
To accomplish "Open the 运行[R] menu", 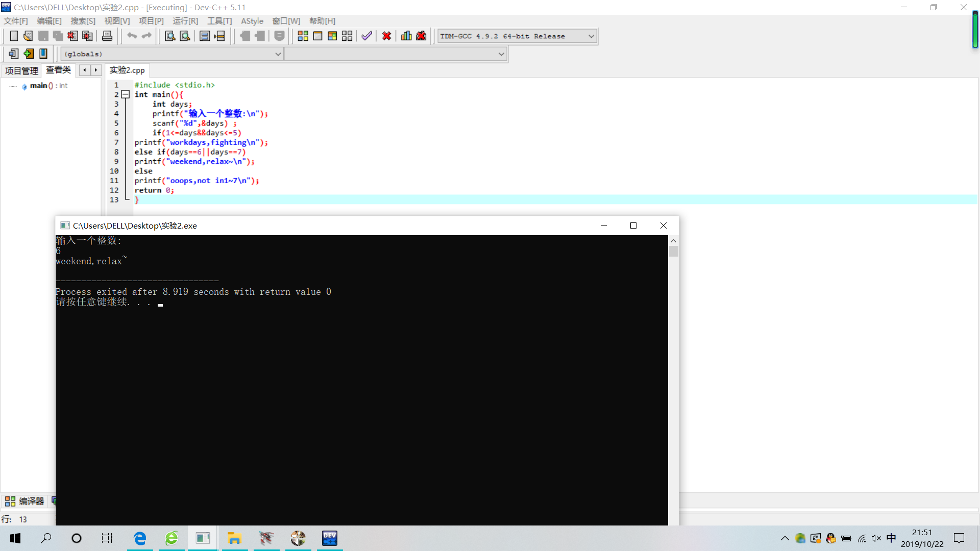I will click(x=185, y=21).
